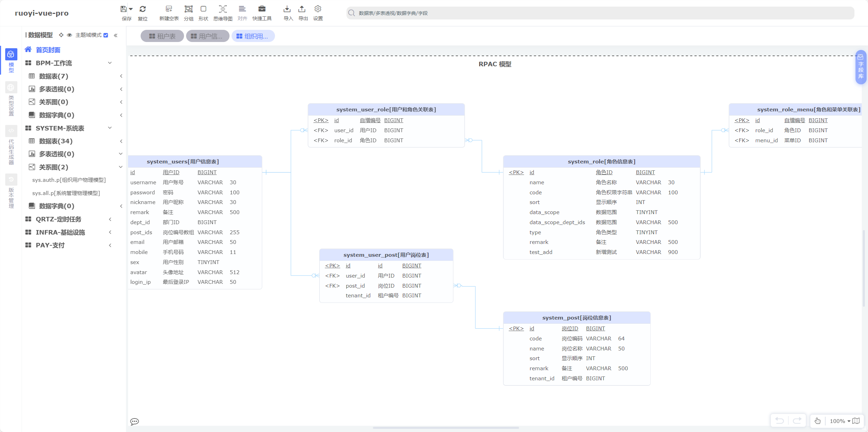Click the Group (分组) tool icon
Screen dimensions: 868x432
(x=189, y=9)
